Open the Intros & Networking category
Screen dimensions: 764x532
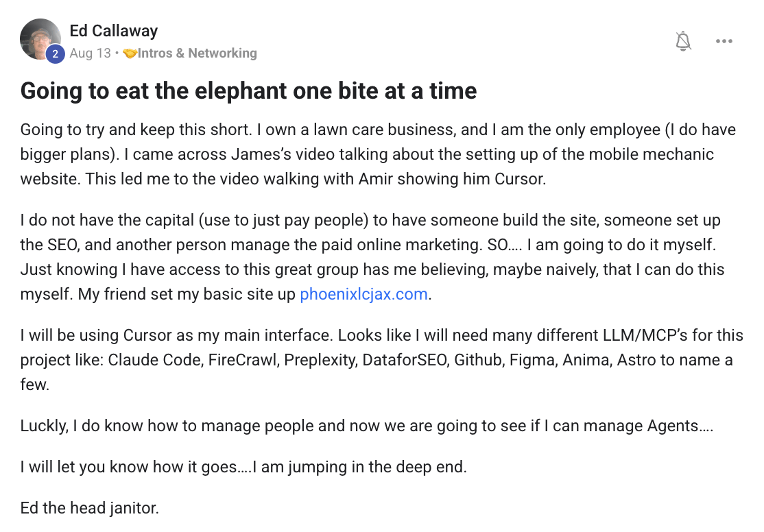198,53
